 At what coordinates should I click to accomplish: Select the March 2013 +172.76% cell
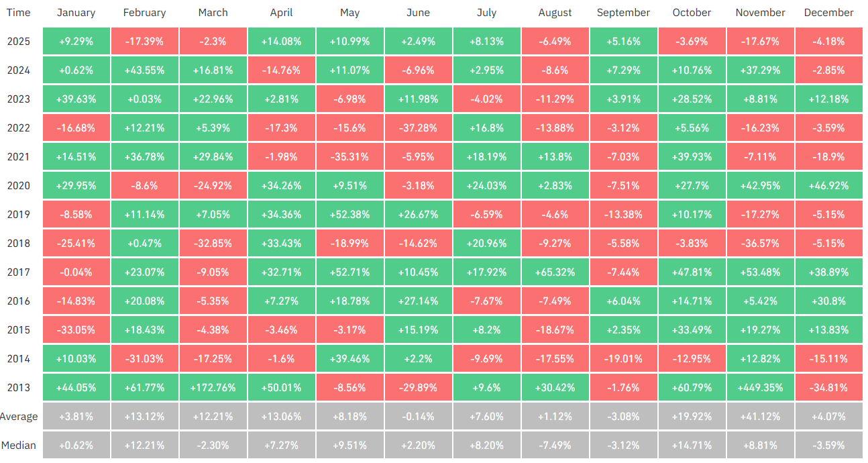click(x=213, y=387)
